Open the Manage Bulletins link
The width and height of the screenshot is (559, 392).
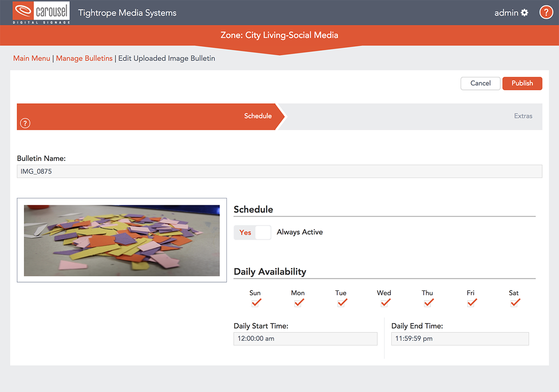[x=84, y=59]
